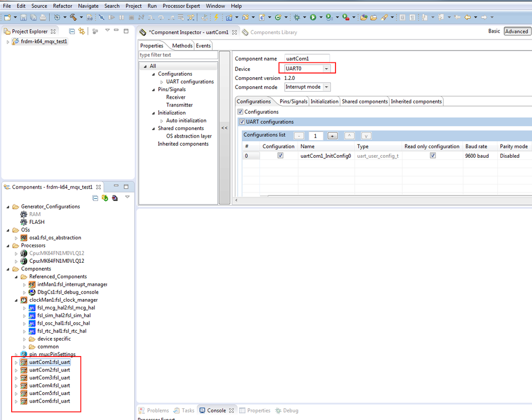Click the Run dropdown arrow beside play icon
Viewport: 532px width, 420px height.
coord(321,17)
